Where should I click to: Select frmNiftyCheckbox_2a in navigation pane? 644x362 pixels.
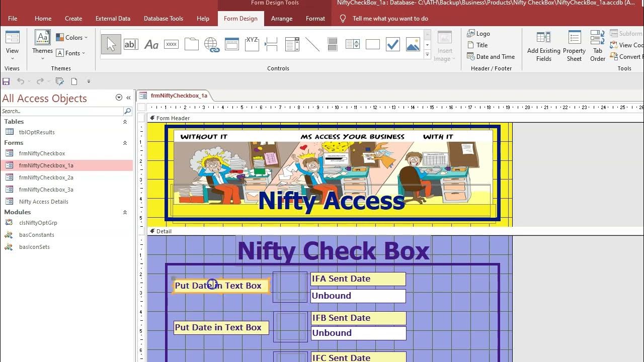click(67, 177)
